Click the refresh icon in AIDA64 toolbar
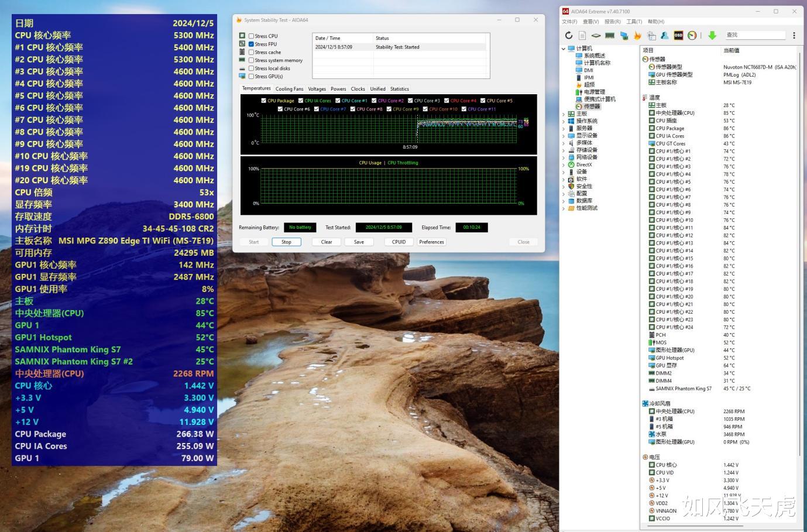Image resolution: width=807 pixels, height=532 pixels. pos(568,36)
